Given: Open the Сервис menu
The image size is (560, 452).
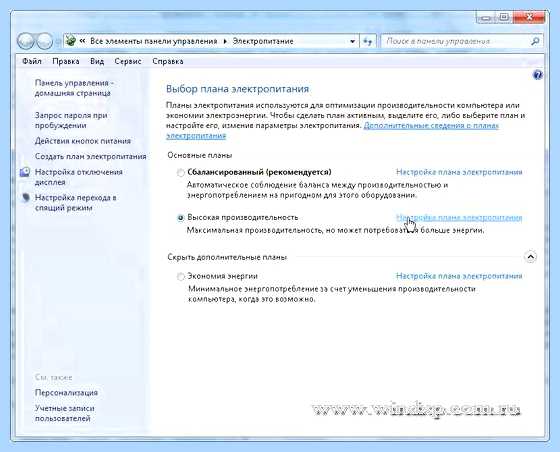Looking at the screenshot, I should tap(128, 61).
